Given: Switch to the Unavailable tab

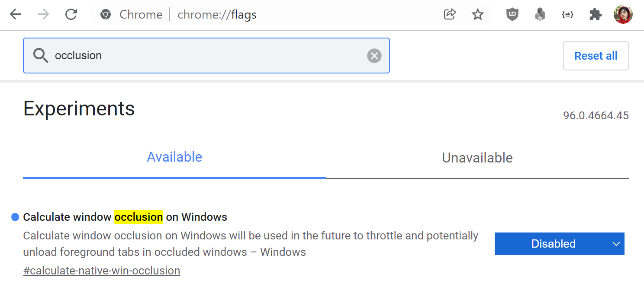Looking at the screenshot, I should coord(477,158).
